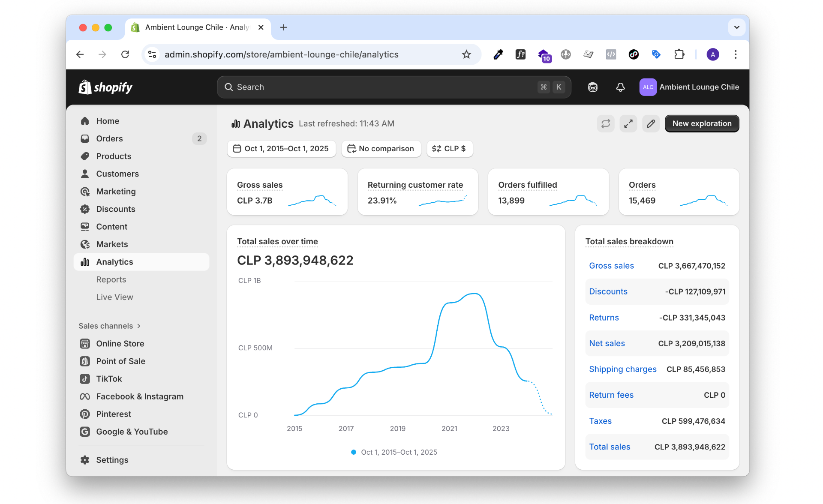
Task: Open the notifications bell
Action: [x=620, y=87]
